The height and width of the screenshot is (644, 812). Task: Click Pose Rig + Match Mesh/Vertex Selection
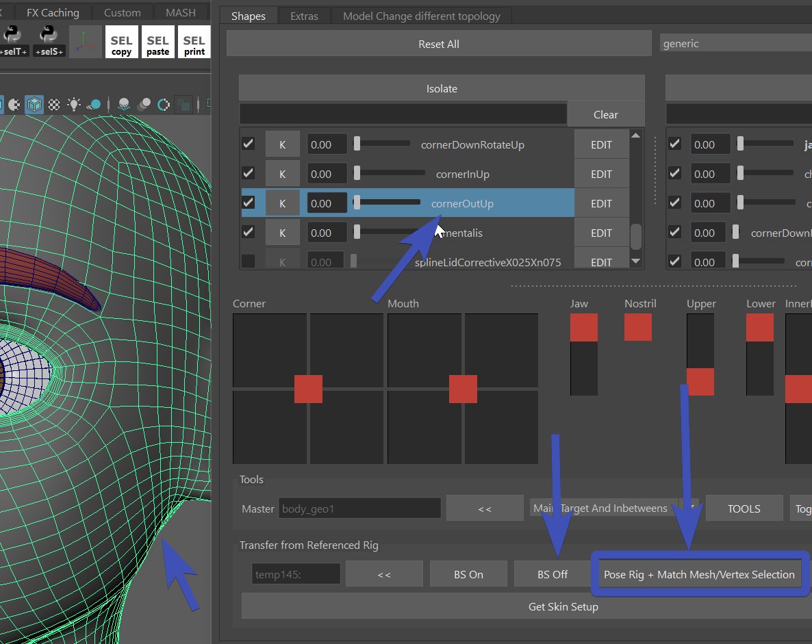699,575
